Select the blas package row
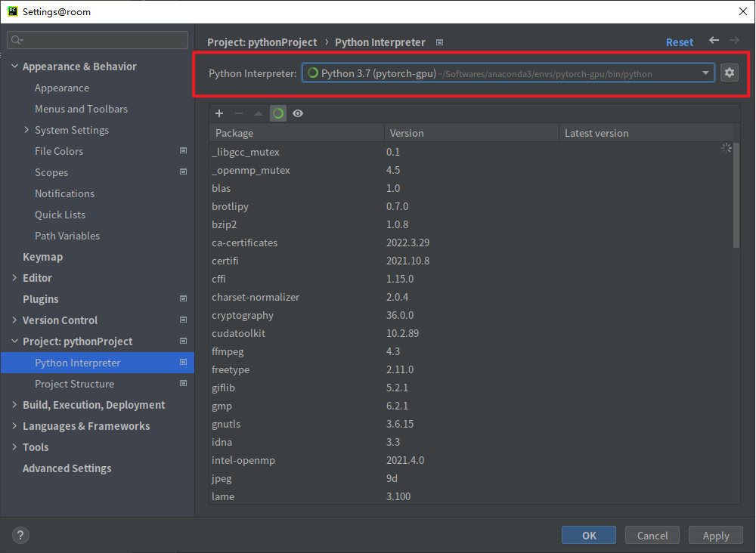The height and width of the screenshot is (553, 756). (471, 188)
